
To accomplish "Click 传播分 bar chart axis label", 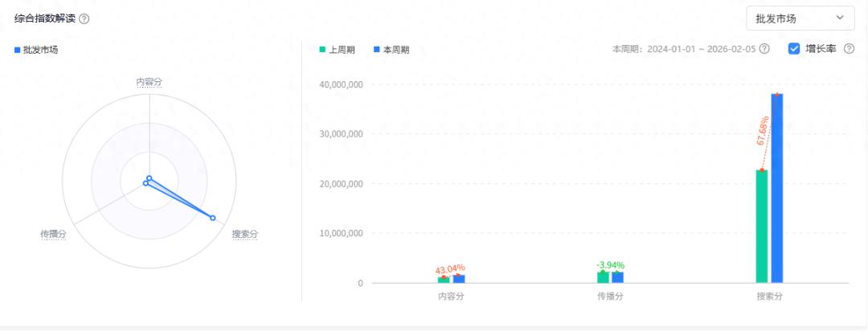I will (611, 296).
